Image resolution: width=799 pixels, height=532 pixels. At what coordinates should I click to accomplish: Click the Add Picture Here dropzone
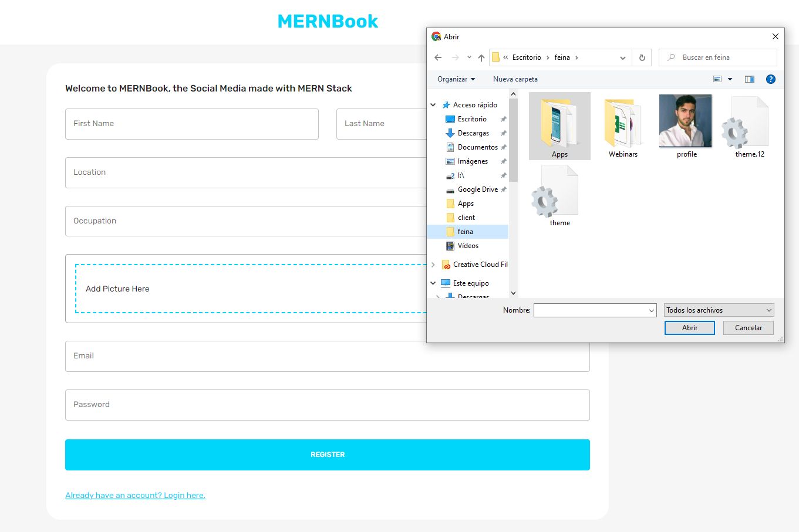pyautogui.click(x=251, y=289)
